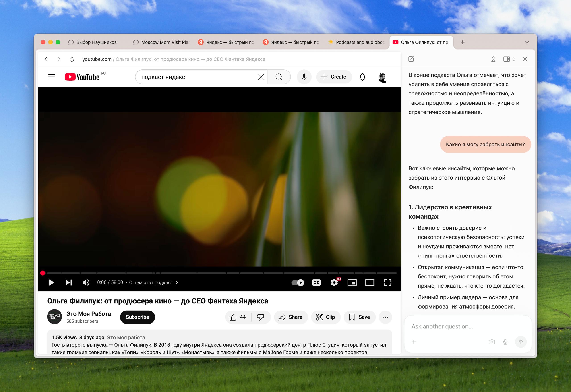
Task: Add an attachment with the plus icon
Action: point(414,342)
